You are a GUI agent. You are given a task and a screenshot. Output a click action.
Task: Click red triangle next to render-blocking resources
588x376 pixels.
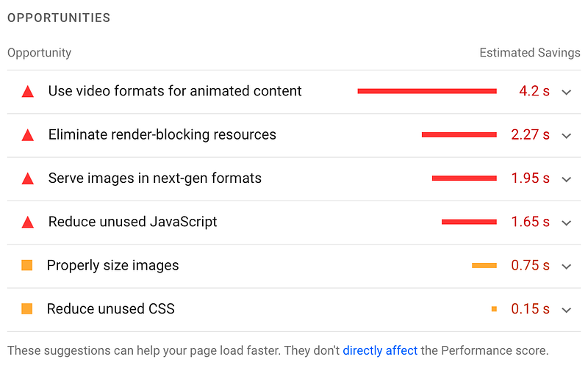click(28, 135)
